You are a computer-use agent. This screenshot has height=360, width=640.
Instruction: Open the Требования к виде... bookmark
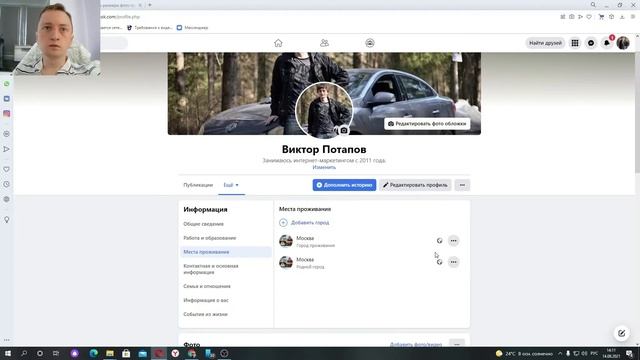coord(149,28)
